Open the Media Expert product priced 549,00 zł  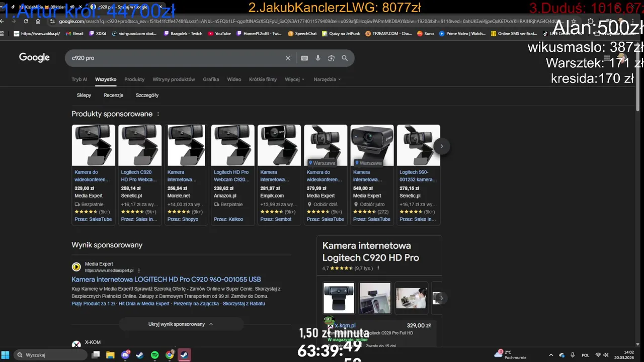pyautogui.click(x=372, y=174)
